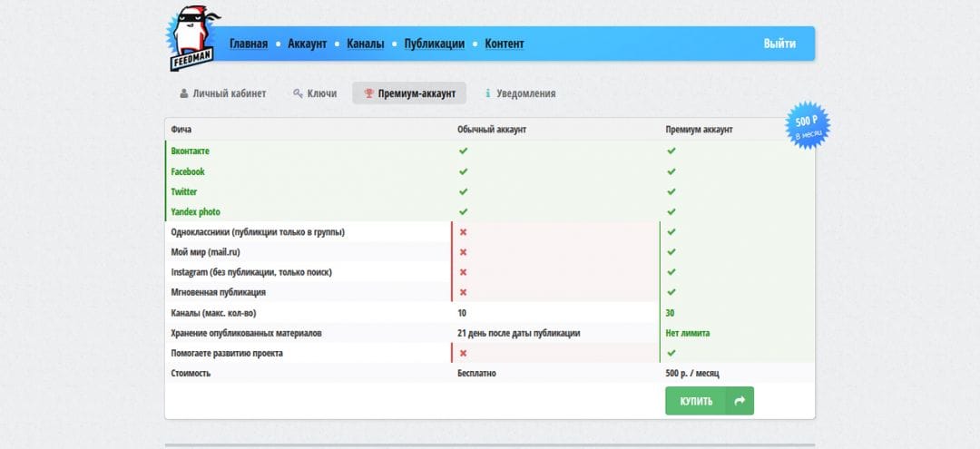The height and width of the screenshot is (449, 980).
Task: Select the Премиум-аккаунт tab
Action: pyautogui.click(x=409, y=93)
